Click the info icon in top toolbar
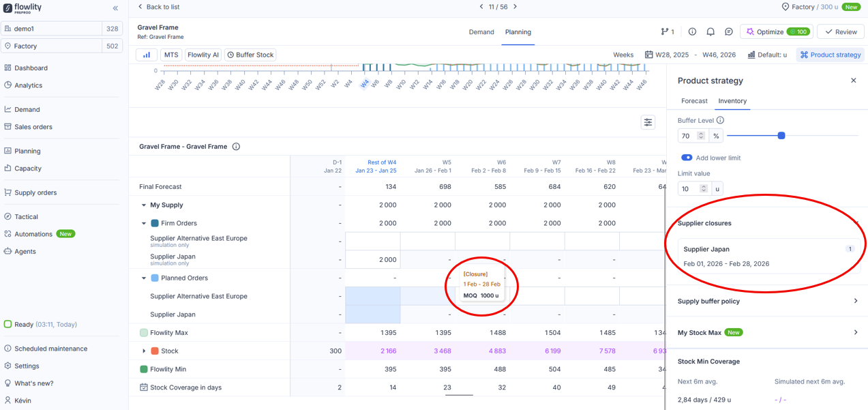Viewport: 868px width, 410px height. click(692, 32)
